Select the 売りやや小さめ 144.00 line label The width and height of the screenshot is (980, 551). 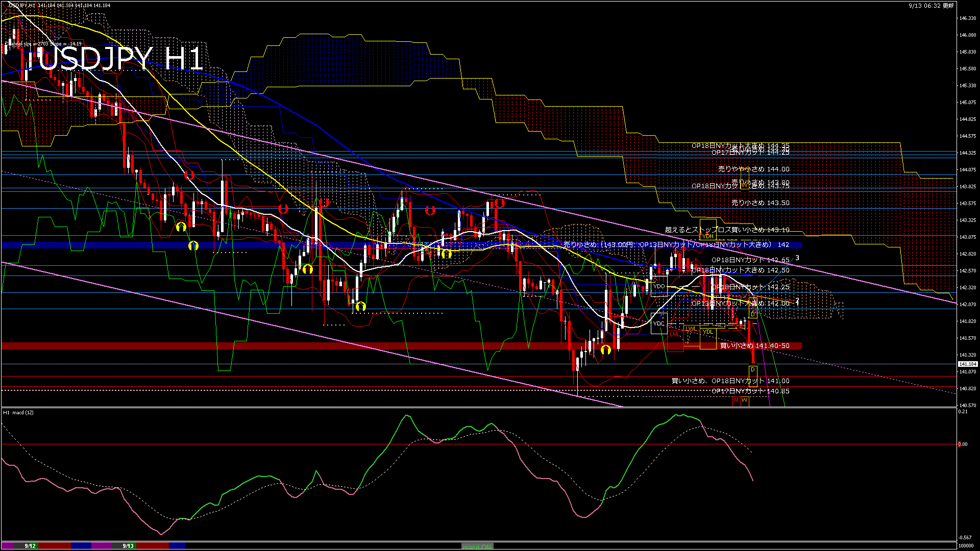[753, 169]
